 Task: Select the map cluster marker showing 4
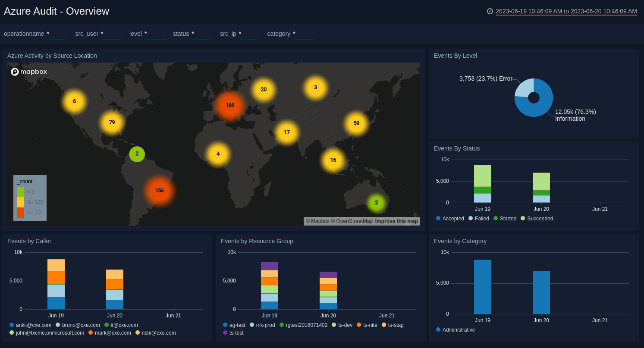[x=218, y=154]
